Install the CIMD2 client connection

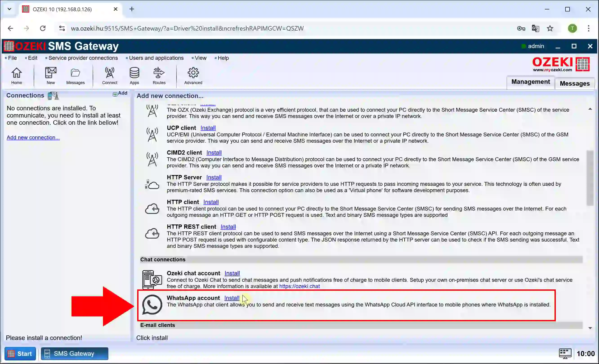click(214, 153)
